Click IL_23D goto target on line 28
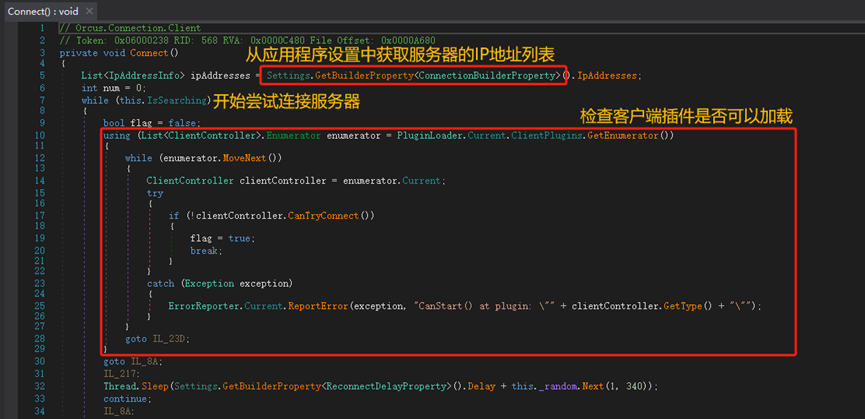The width and height of the screenshot is (865, 419). click(170, 339)
